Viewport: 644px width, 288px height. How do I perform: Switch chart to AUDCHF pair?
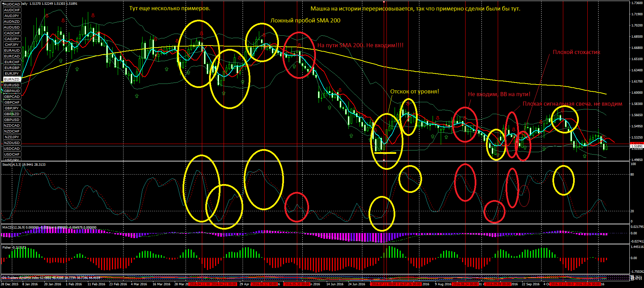(12, 10)
